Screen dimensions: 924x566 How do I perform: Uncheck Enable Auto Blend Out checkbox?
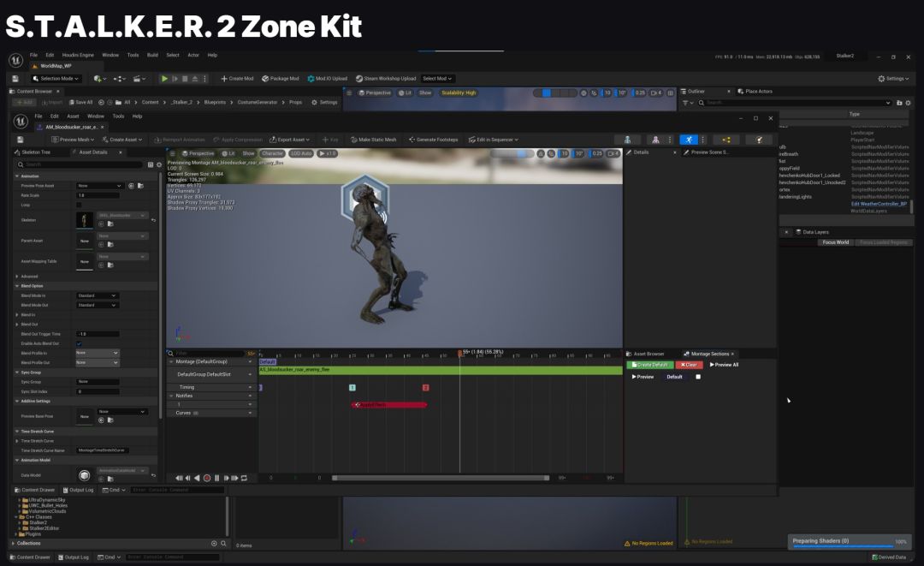tap(80, 343)
